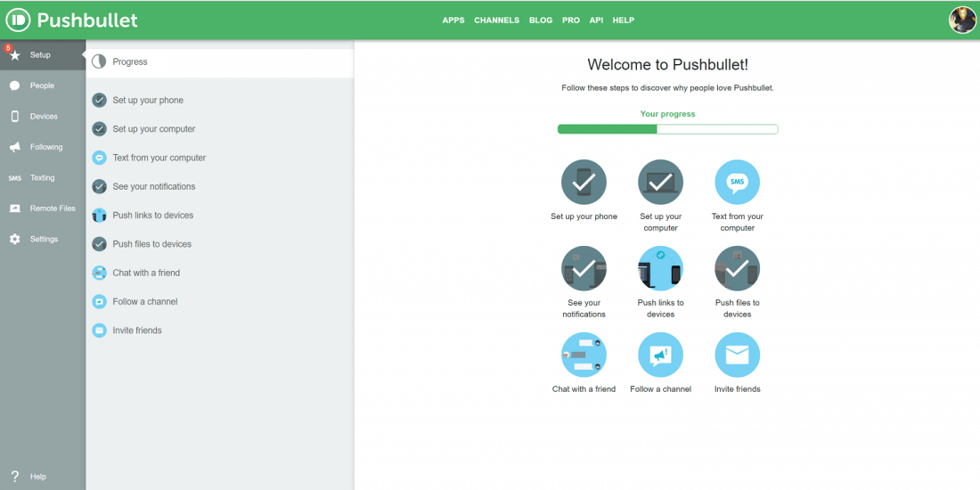This screenshot has height=490, width=980.
Task: Open the Settings label in sidebar
Action: [44, 239]
